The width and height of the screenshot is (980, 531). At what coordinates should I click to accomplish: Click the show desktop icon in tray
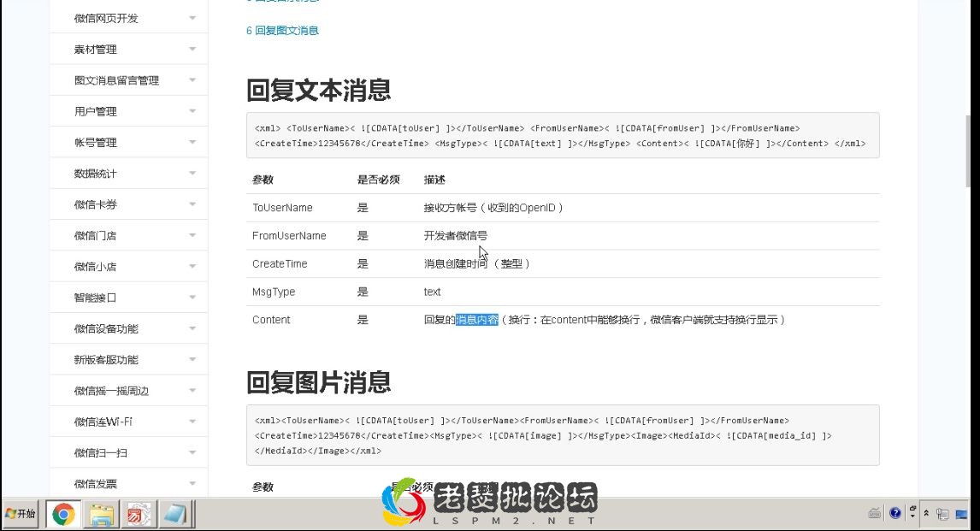coord(961,514)
